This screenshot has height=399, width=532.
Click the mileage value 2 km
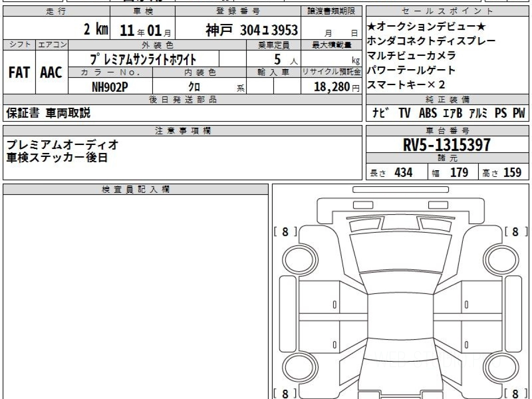[96, 30]
